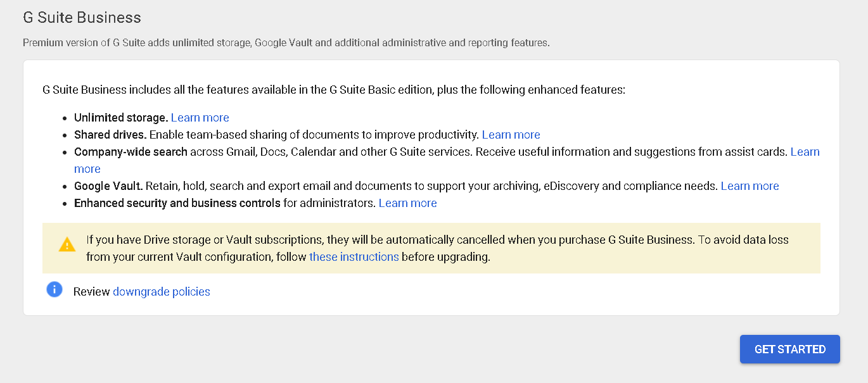
Task: Review the downgrade policies link
Action: click(162, 291)
